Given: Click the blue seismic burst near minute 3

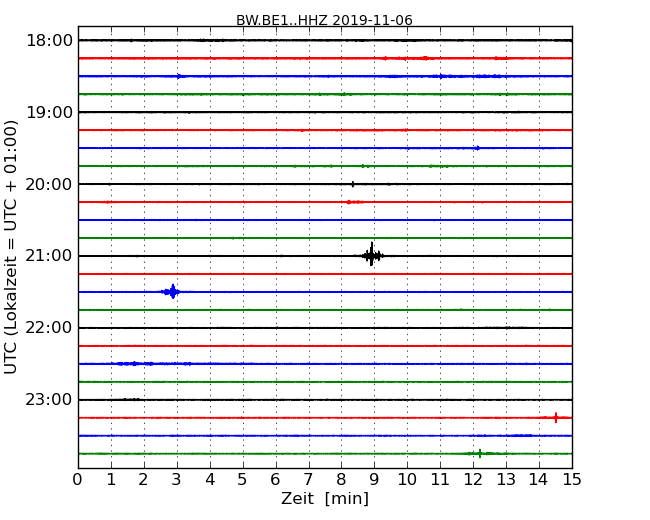Looking at the screenshot, I should [x=172, y=292].
